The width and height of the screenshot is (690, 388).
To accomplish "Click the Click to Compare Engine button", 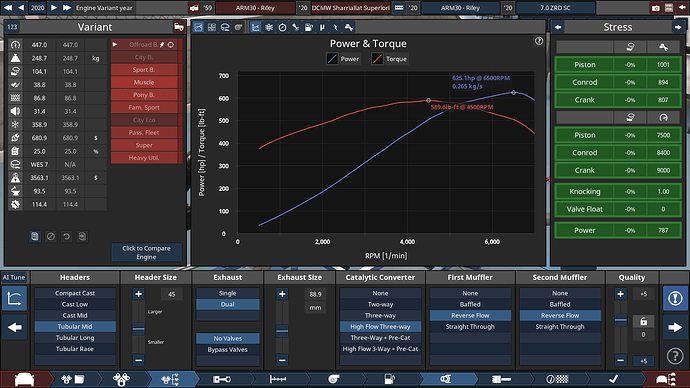I will [x=146, y=253].
